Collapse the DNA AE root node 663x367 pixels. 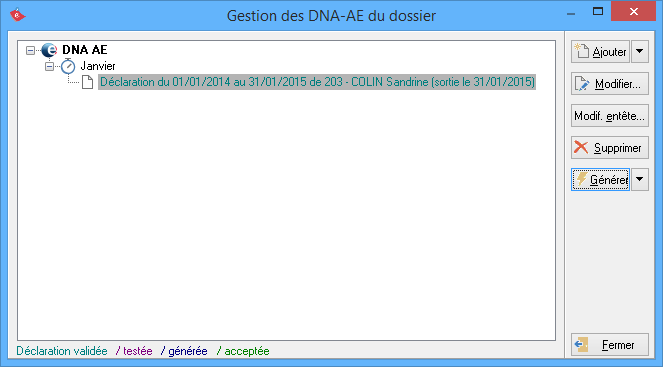[x=30, y=50]
